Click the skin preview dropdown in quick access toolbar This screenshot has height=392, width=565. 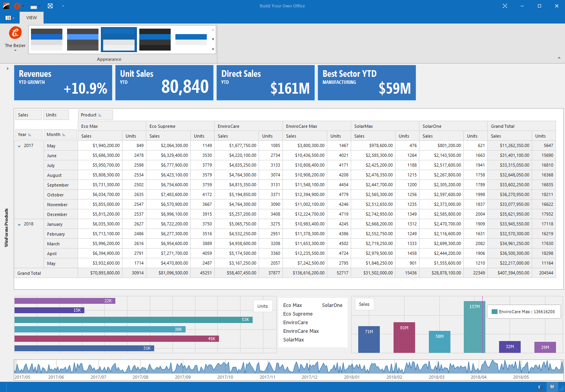pos(35,6)
